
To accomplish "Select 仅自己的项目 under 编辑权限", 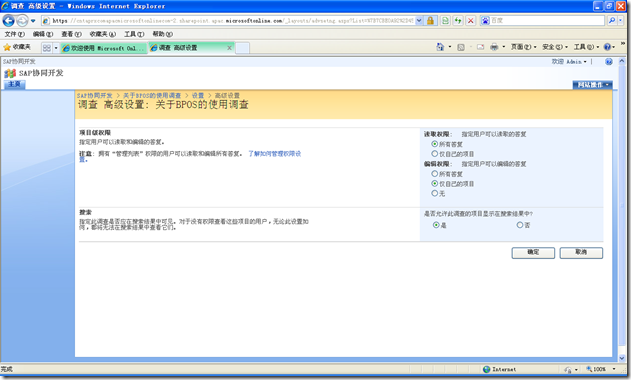I will (435, 184).
